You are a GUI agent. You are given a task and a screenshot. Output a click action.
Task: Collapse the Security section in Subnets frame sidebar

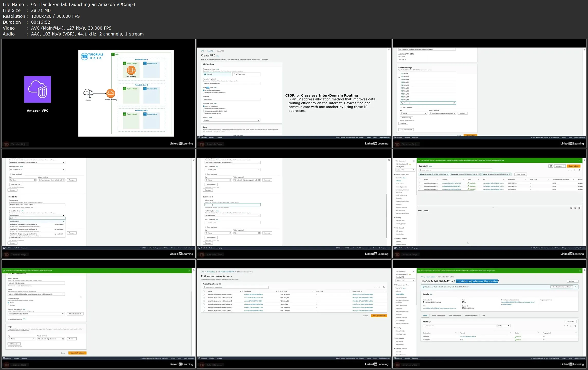click(394, 218)
